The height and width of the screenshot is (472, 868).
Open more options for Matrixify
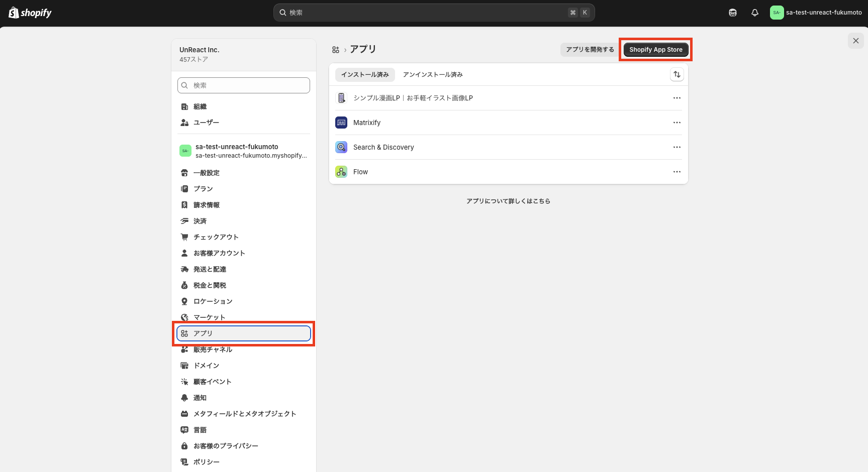[x=677, y=123]
